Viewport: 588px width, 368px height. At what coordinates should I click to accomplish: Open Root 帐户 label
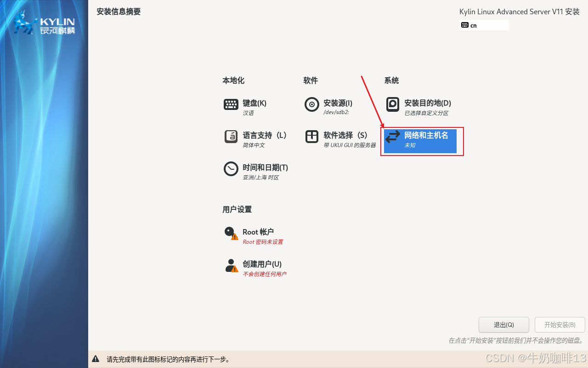pos(258,232)
